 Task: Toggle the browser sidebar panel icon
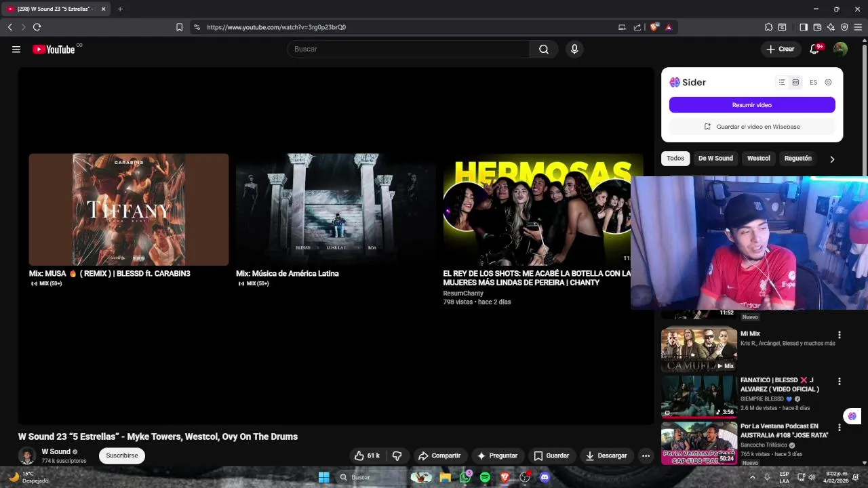[804, 27]
